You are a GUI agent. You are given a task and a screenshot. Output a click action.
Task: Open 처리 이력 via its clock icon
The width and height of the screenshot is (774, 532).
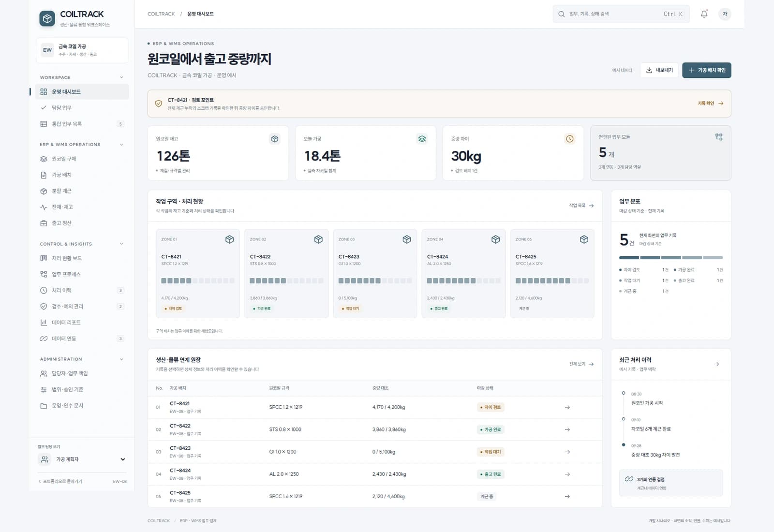[x=44, y=290]
